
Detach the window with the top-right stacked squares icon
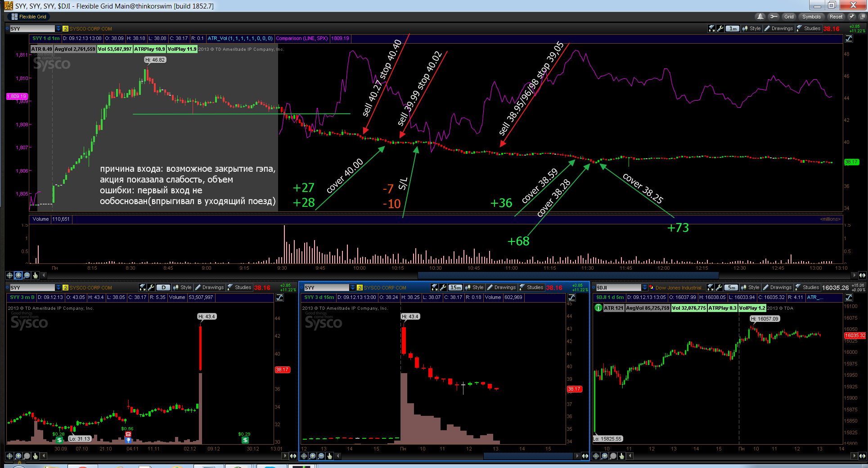tap(862, 17)
